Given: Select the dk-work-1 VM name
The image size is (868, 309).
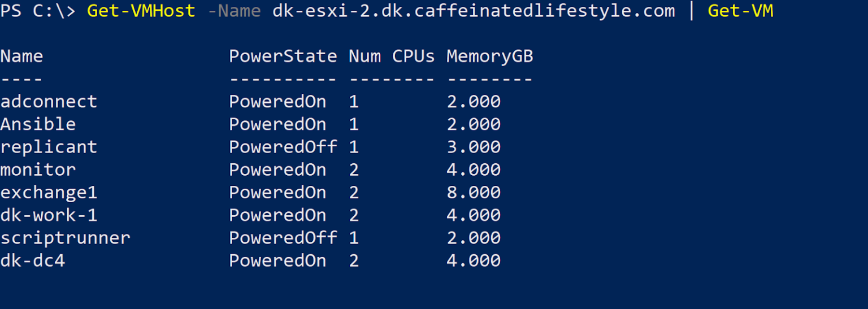Looking at the screenshot, I should pyautogui.click(x=49, y=215).
